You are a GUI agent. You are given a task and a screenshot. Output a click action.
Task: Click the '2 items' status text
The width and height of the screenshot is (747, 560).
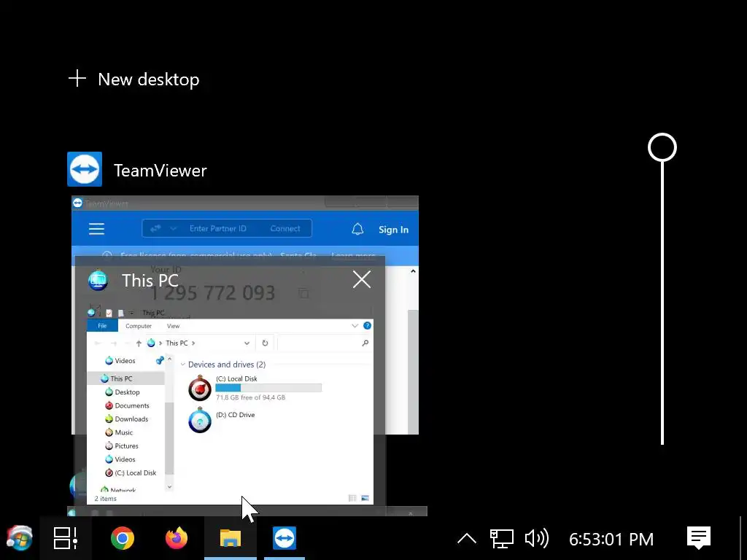[x=105, y=499]
